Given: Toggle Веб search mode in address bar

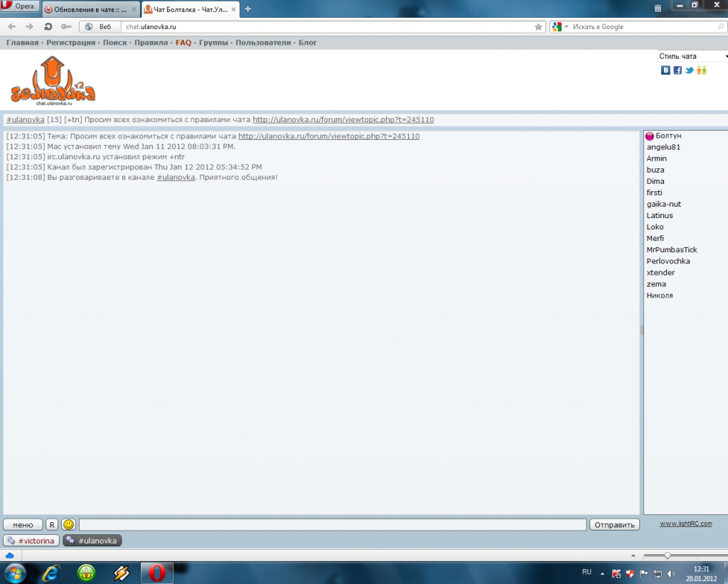Looking at the screenshot, I should 97,26.
